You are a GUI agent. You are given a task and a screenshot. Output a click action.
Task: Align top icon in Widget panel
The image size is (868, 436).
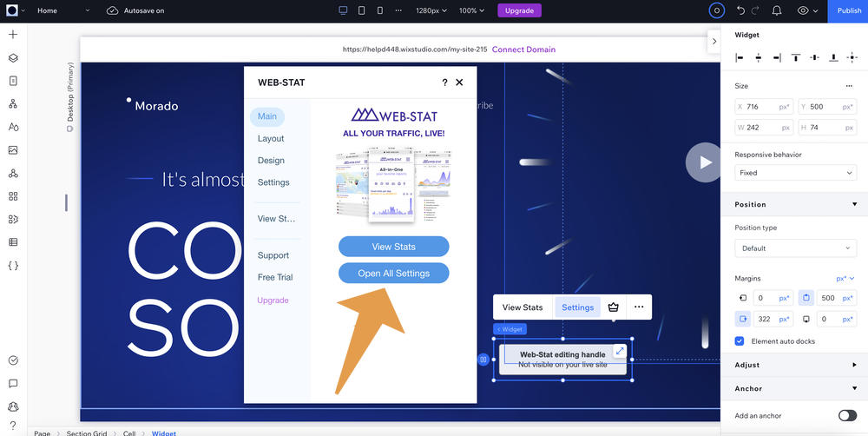pyautogui.click(x=796, y=57)
